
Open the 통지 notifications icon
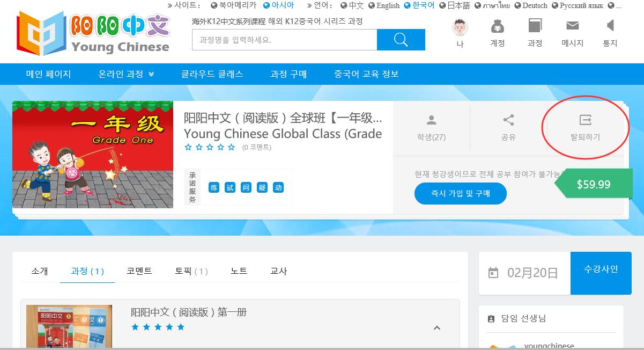pos(610,25)
